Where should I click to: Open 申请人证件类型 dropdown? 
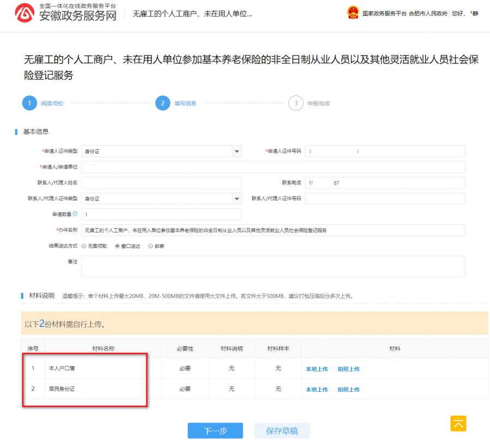point(236,151)
